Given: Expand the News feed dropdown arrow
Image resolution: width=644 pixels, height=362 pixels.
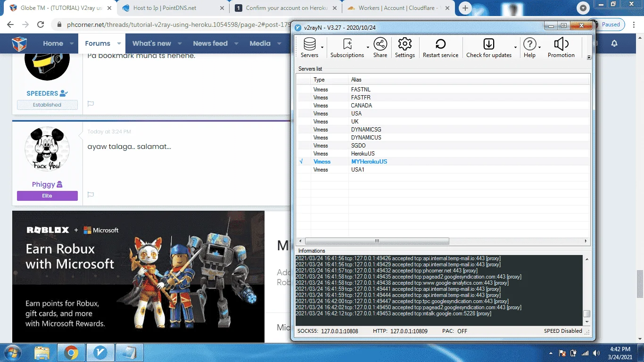Looking at the screenshot, I should [x=237, y=44].
